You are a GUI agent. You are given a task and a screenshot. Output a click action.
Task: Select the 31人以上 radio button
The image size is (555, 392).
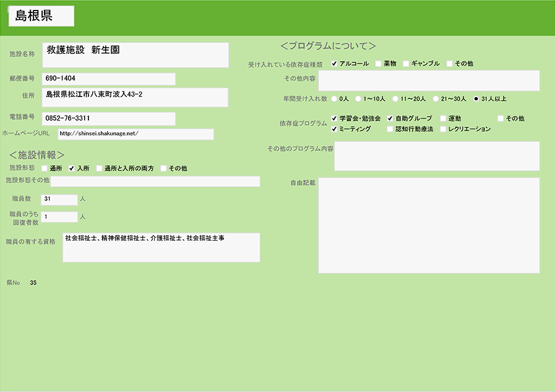(x=476, y=98)
